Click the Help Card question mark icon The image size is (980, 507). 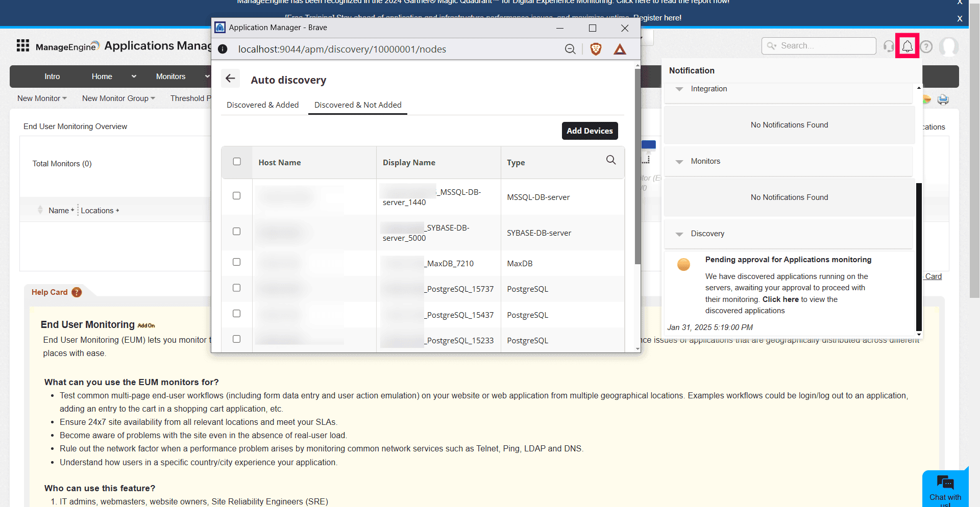click(77, 292)
